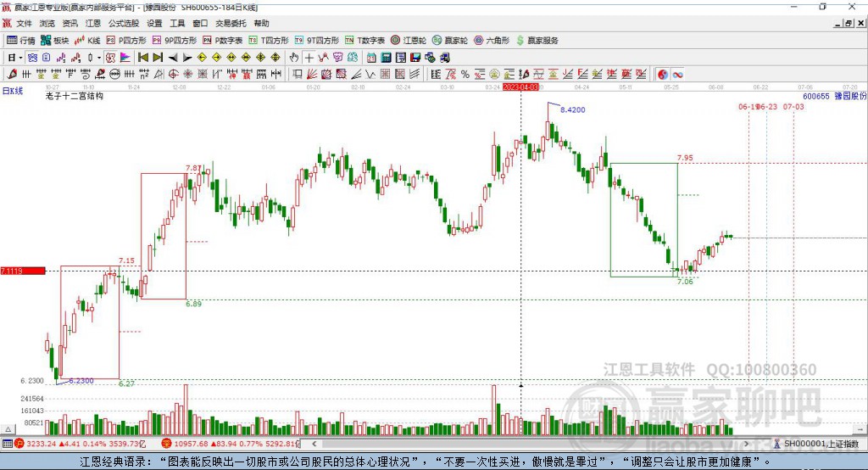Open the 公式选股 menu
The height and width of the screenshot is (470, 868).
[124, 23]
